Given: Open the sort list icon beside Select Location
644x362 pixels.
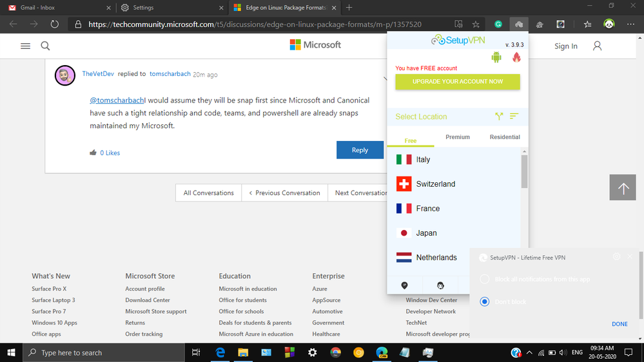Looking at the screenshot, I should coord(514,117).
